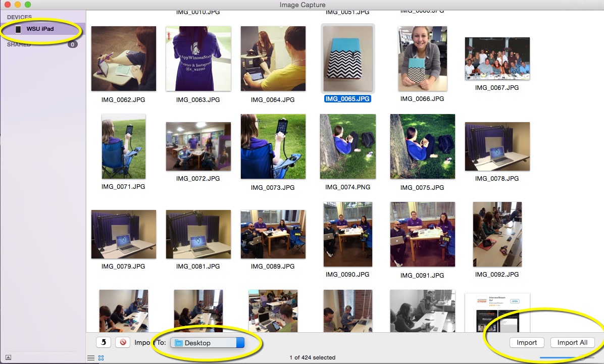Select the IMG_0092.JPG thumbnail
The image size is (604, 364).
coord(497,234)
